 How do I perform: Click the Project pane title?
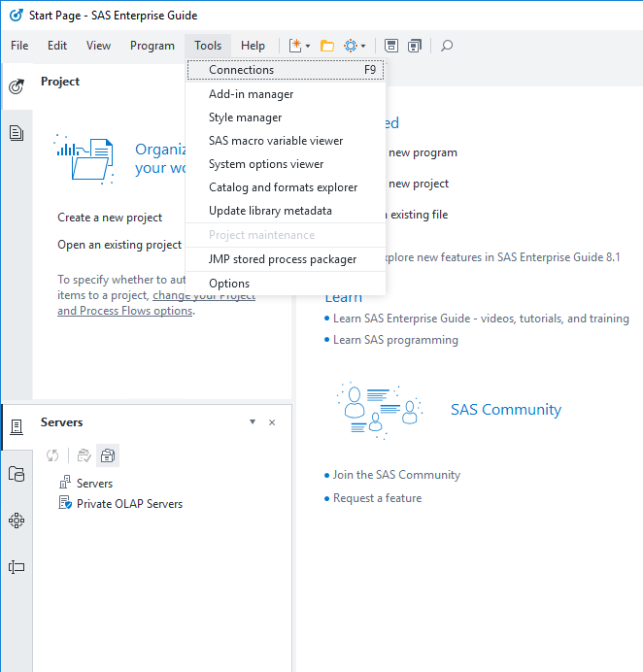(x=60, y=82)
